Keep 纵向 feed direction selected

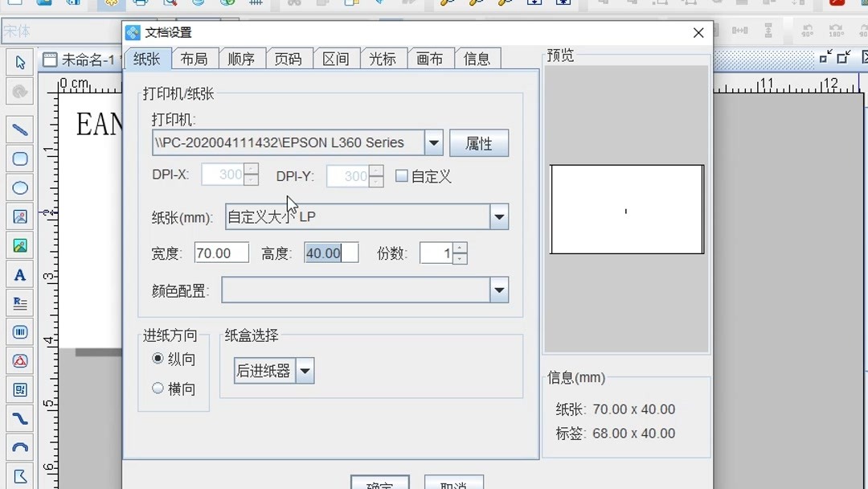(158, 360)
